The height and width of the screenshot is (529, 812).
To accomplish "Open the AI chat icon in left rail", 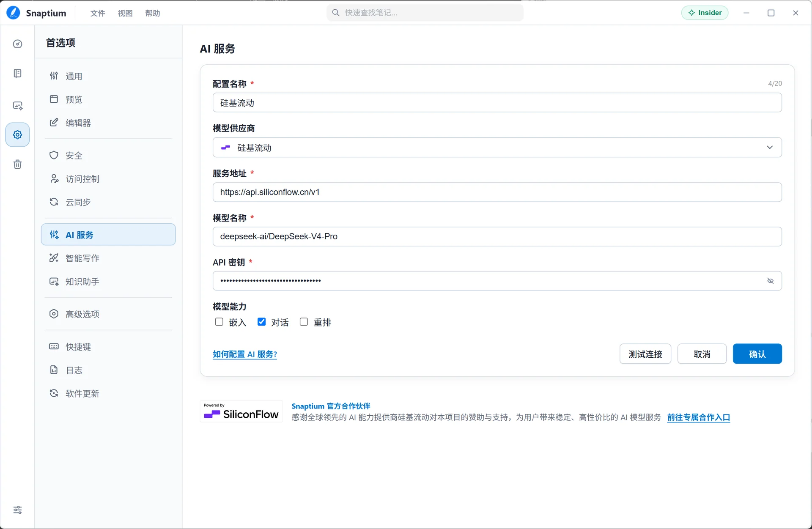I will coord(17,106).
